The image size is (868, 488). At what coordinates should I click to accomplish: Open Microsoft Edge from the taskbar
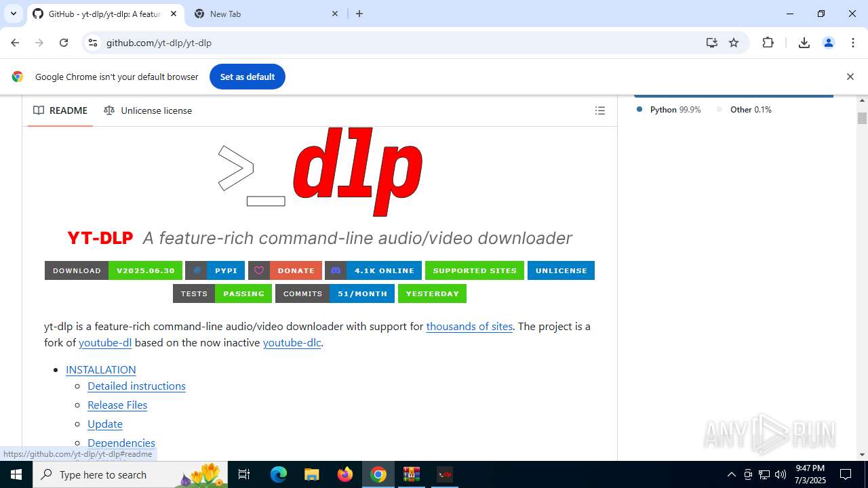(x=279, y=474)
